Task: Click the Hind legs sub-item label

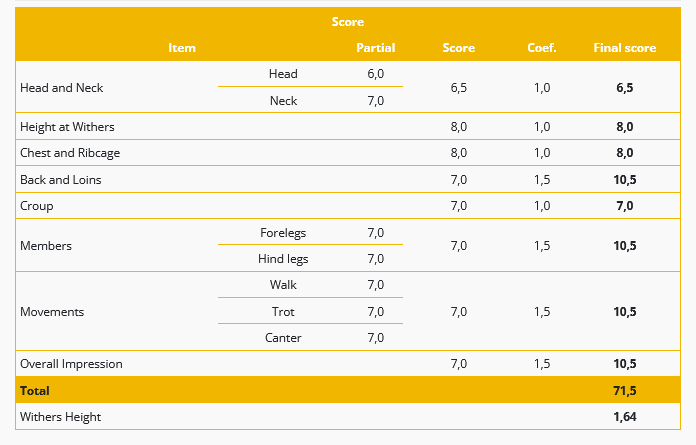Action: [283, 259]
